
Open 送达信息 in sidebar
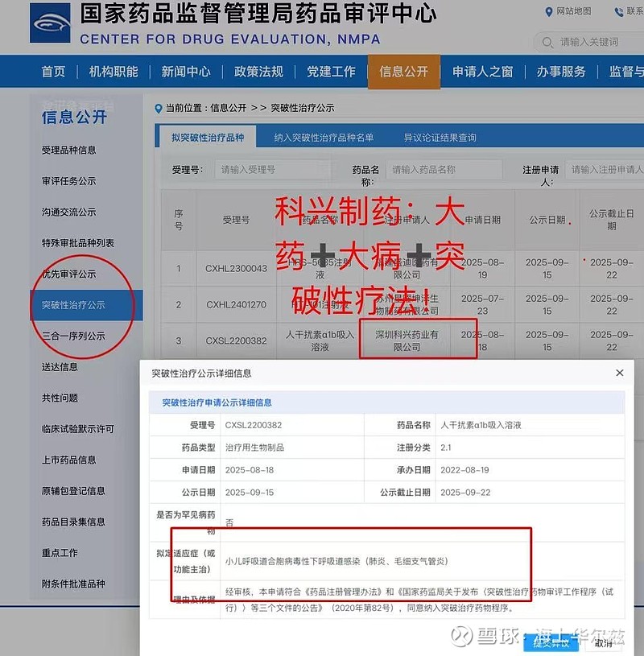(60, 367)
